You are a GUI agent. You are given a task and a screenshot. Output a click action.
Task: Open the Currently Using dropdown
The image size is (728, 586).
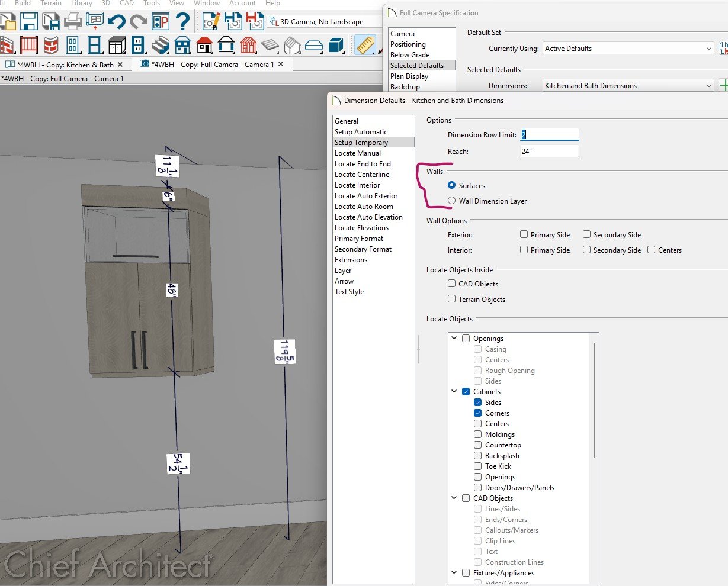coord(628,49)
